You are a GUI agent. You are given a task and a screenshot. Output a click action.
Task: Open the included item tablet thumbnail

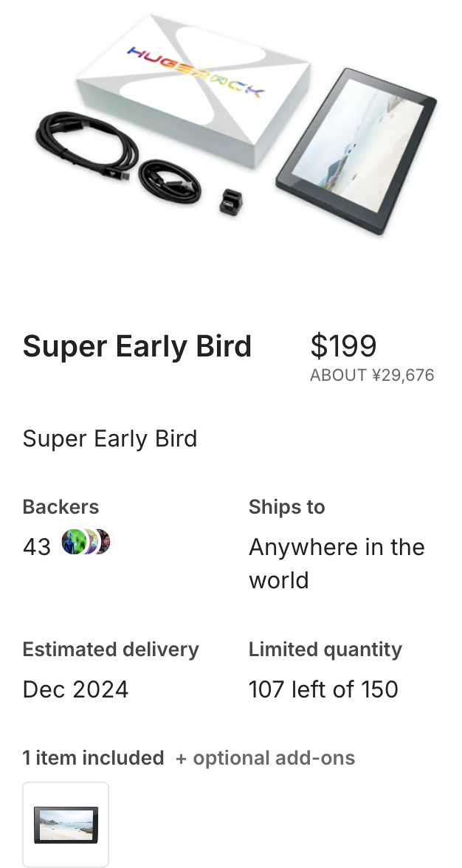point(66,824)
